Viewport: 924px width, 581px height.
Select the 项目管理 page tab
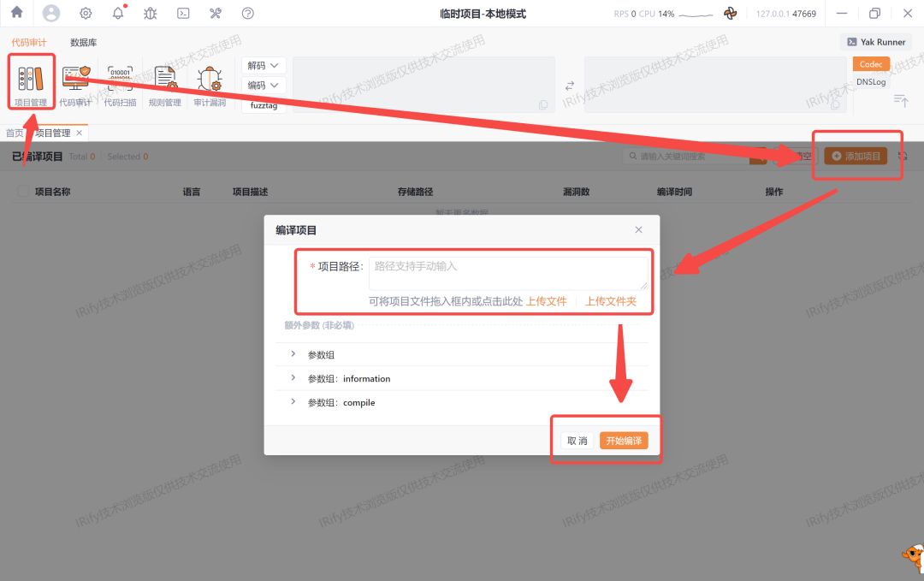click(52, 133)
